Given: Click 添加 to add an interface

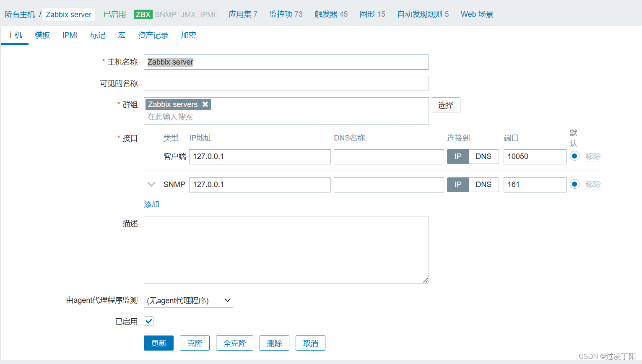Looking at the screenshot, I should click(151, 204).
